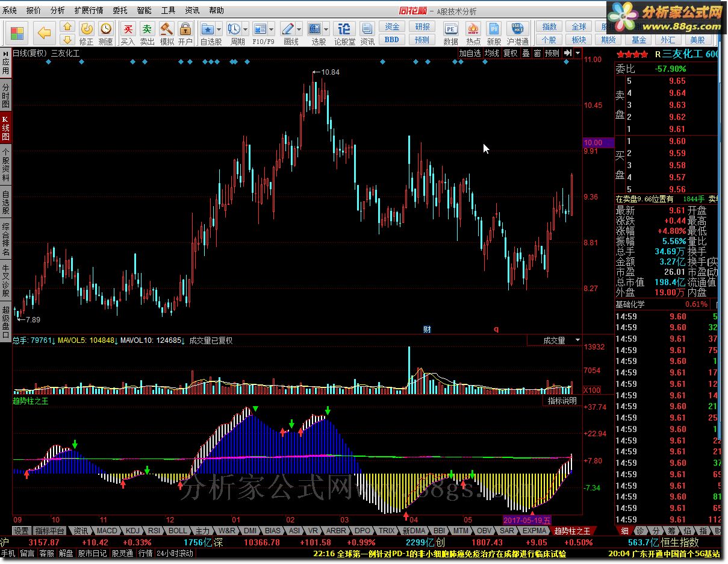
Task: Click the 研报 button
Action: 423,27
